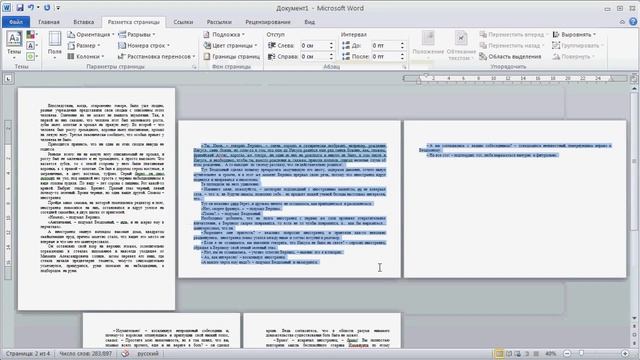Redo the last action

(47, 8)
